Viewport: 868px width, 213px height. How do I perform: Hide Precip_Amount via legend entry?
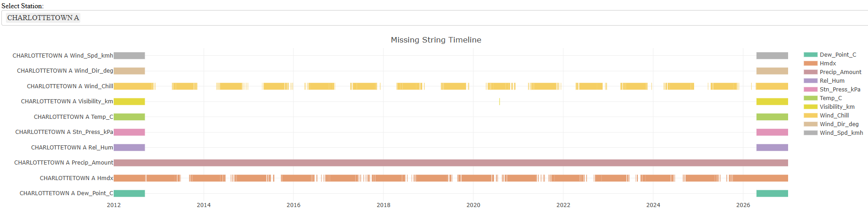[840, 72]
